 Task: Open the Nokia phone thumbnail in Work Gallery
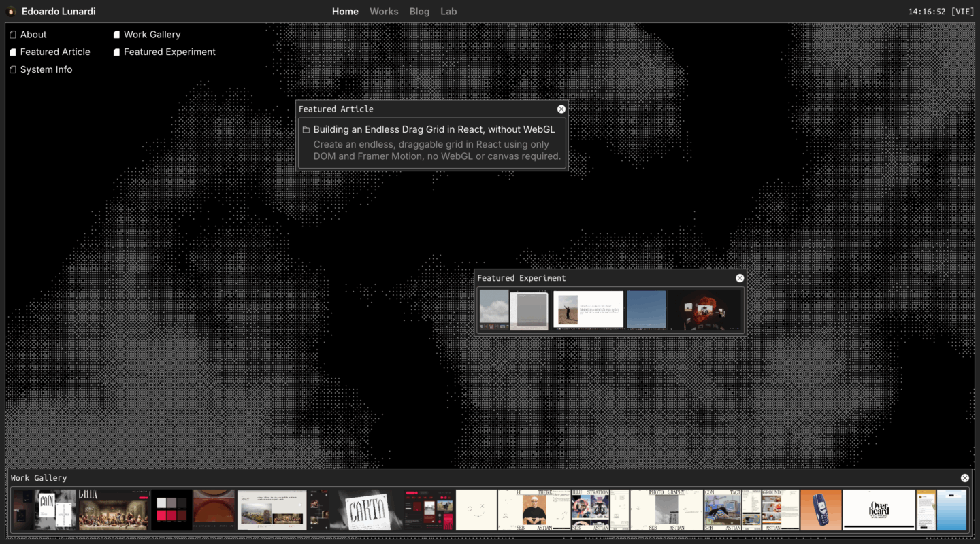tap(821, 510)
